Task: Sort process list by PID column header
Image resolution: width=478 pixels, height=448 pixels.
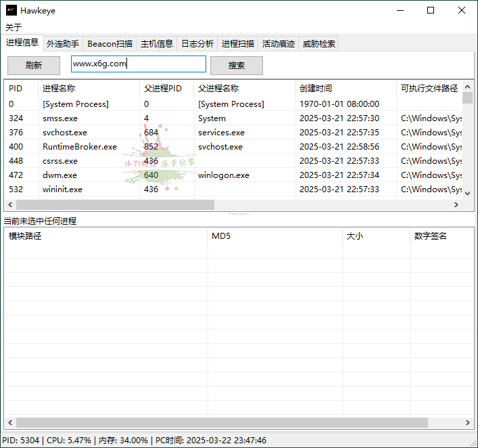Action: 16,88
